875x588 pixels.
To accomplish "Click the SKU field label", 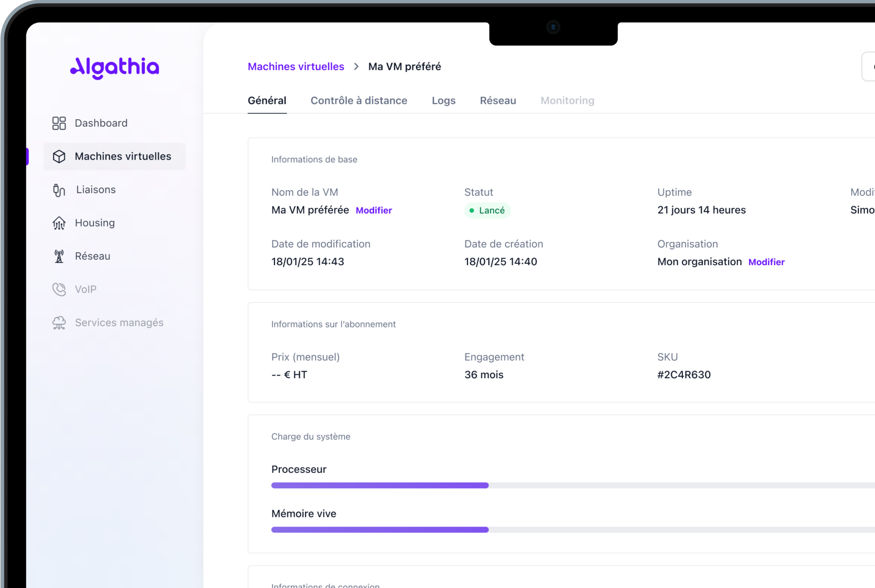I will pos(667,357).
